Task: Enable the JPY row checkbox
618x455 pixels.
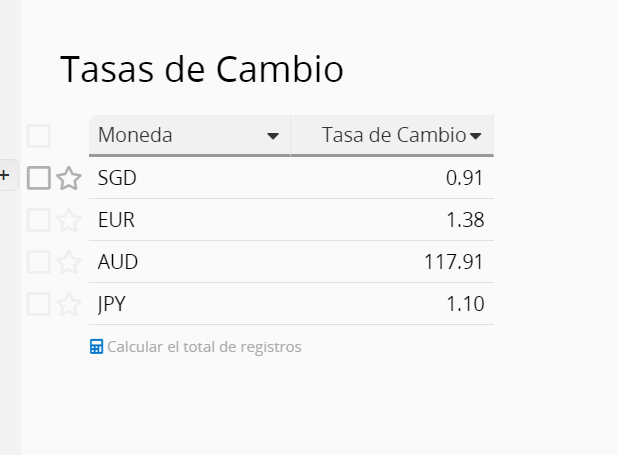Action: [x=39, y=305]
